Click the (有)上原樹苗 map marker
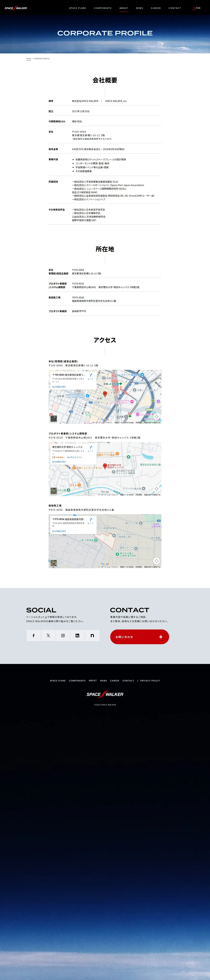Image resolution: width=210 pixels, height=980 pixels. [96, 540]
